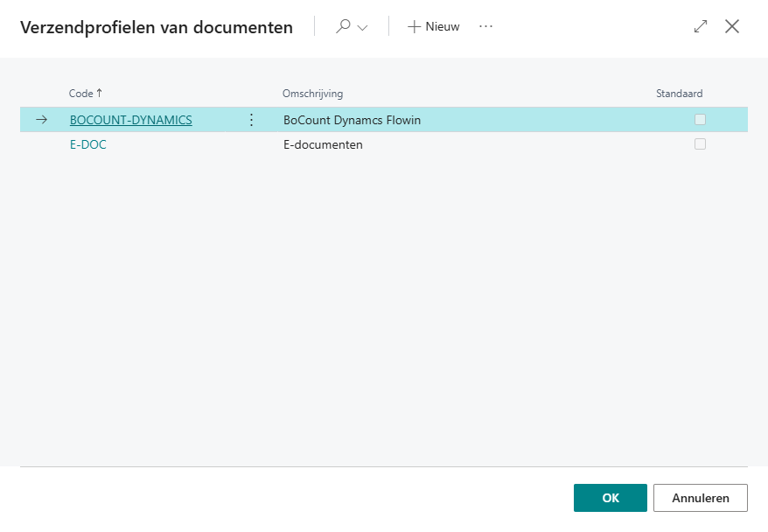The image size is (768, 532).
Task: Show row actions for BOCOUNT-DYNAMICS
Action: tap(251, 120)
